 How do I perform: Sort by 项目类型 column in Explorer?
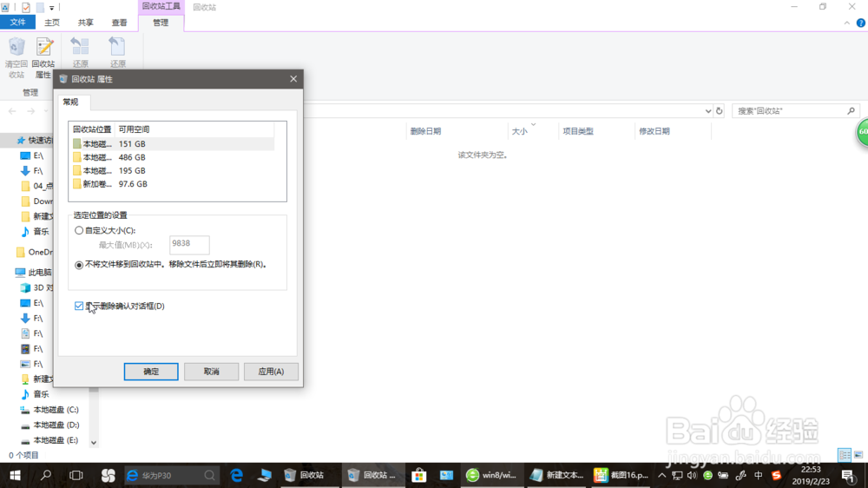coord(578,131)
